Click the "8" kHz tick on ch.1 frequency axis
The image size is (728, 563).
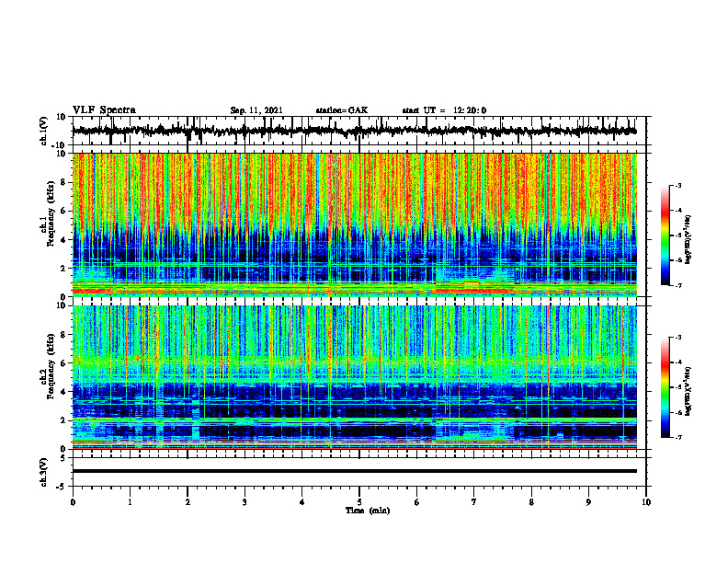tap(64, 182)
